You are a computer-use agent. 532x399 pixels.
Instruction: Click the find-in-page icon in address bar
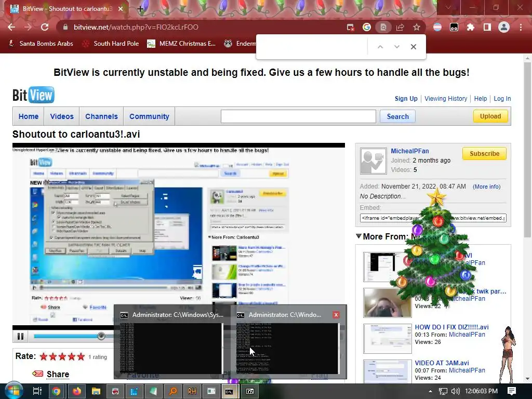(383, 27)
